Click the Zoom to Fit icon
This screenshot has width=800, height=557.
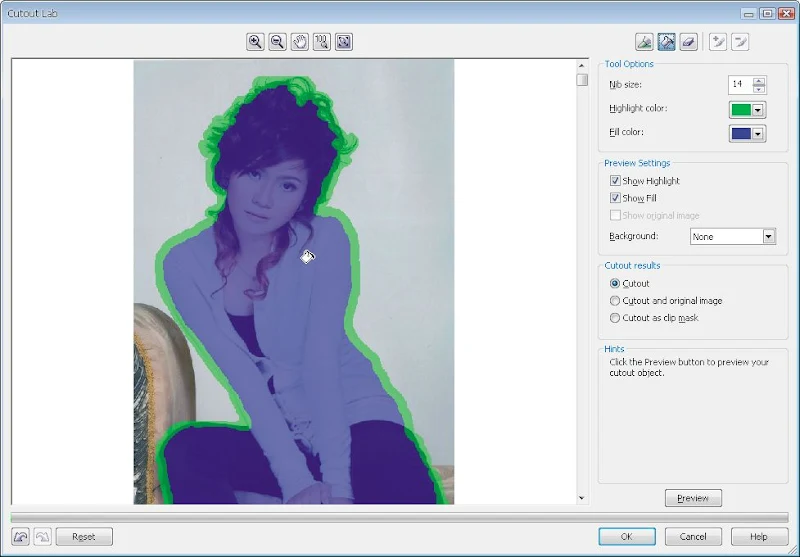coord(344,42)
